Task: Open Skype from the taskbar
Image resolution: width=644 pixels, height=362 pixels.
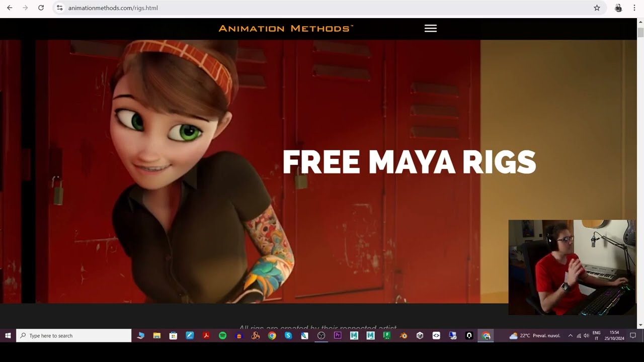Action: [288, 335]
